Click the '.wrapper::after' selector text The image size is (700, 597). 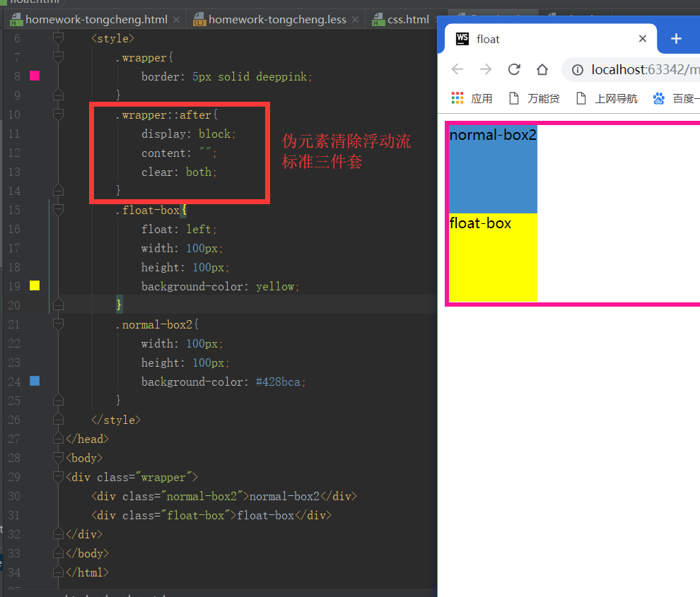[163, 115]
